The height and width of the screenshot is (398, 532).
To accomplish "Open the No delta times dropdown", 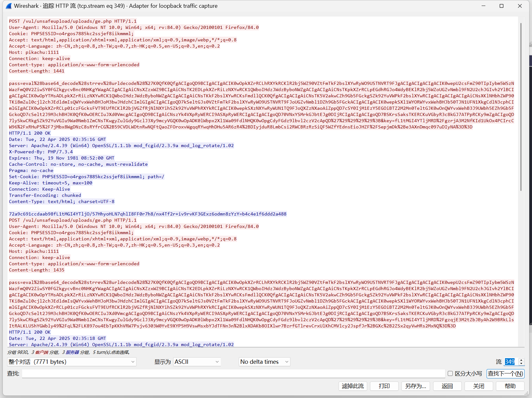I will pos(265,362).
